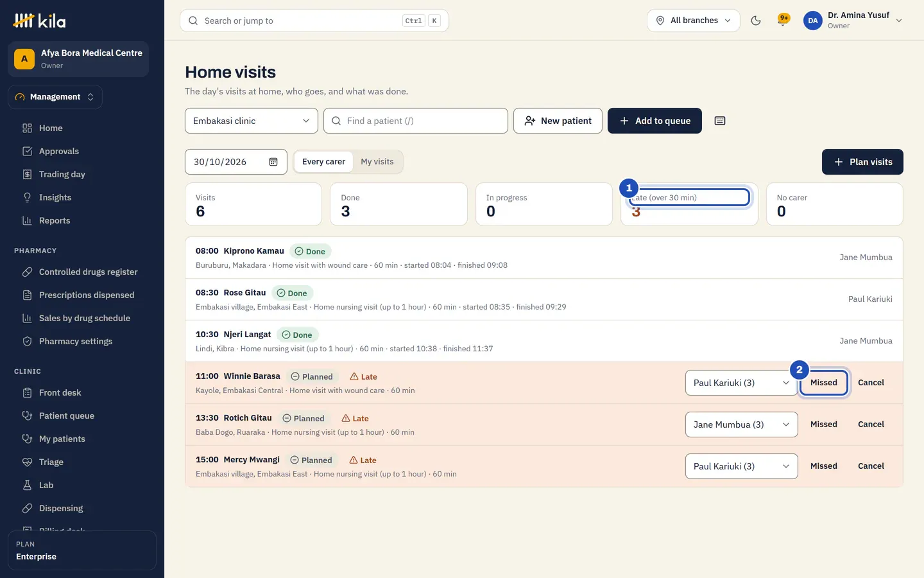Viewport: 924px width, 578px height.
Task: Open All branches selector
Action: [x=694, y=21]
